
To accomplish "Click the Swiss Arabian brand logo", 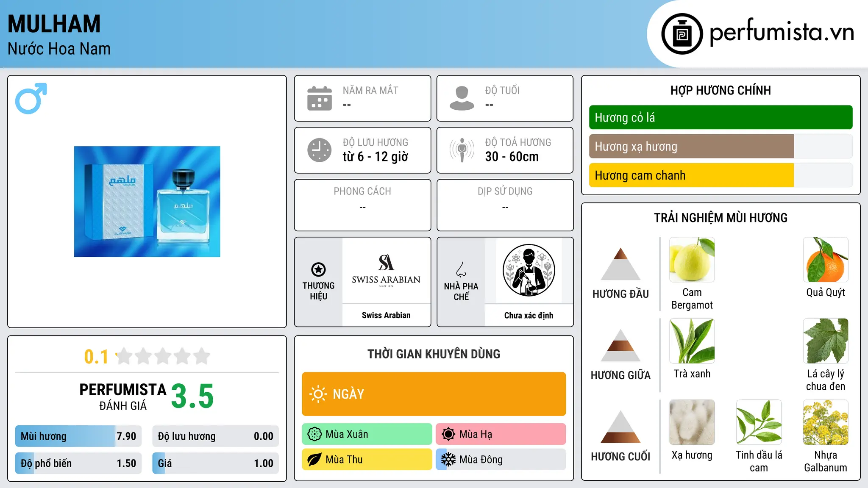I will tap(386, 270).
